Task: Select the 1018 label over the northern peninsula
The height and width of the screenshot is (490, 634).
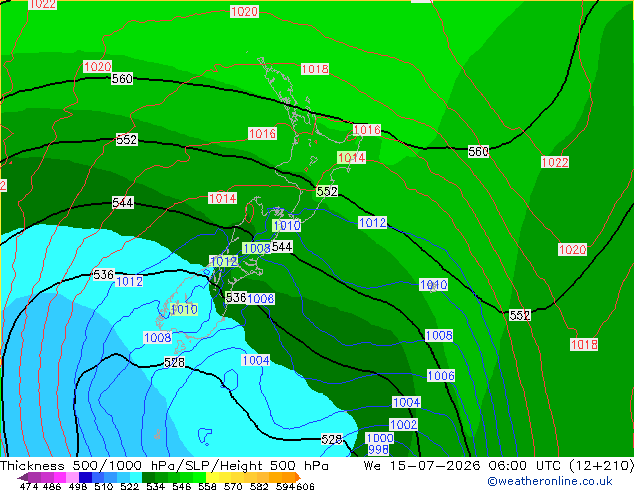Action: coord(315,69)
